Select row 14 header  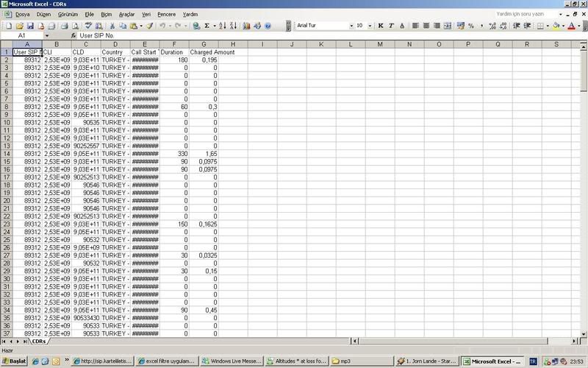pyautogui.click(x=7, y=154)
